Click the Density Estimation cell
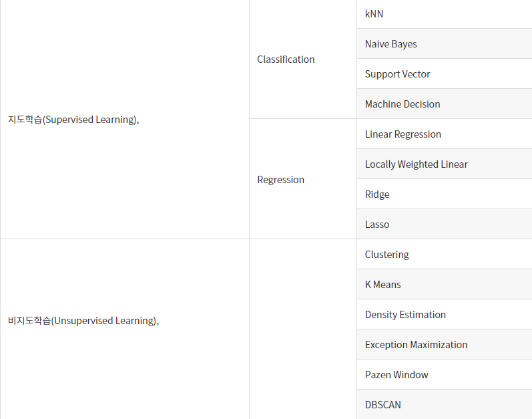Viewport: 532px width, 419px height. (444, 314)
